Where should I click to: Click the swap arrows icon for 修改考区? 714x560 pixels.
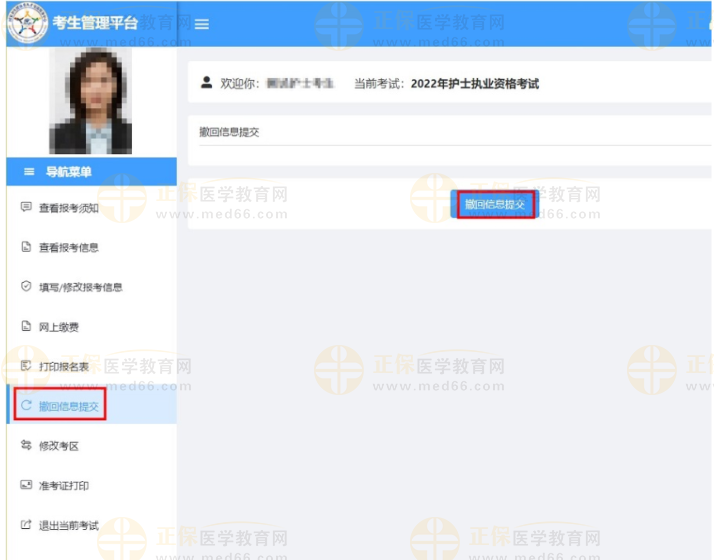(x=26, y=446)
